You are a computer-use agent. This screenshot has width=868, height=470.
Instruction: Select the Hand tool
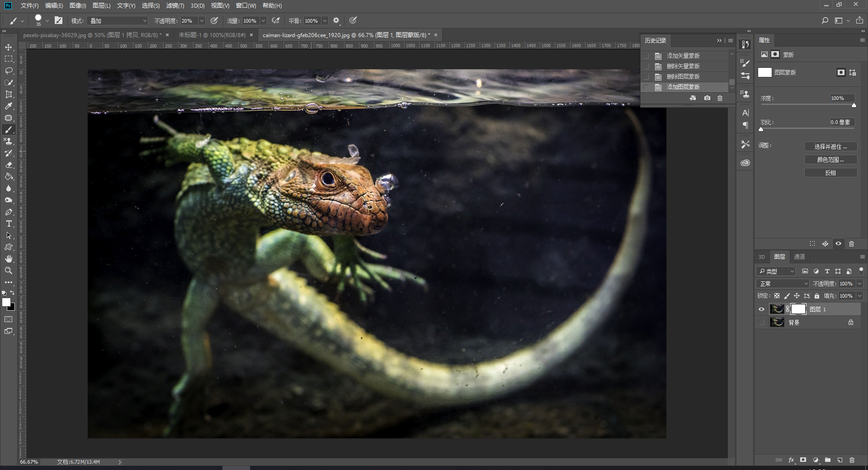(9, 259)
